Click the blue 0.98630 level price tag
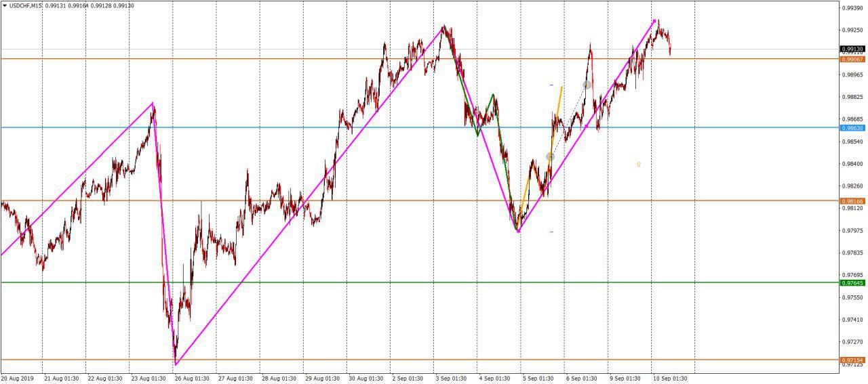The height and width of the screenshot is (384, 868). 852,128
